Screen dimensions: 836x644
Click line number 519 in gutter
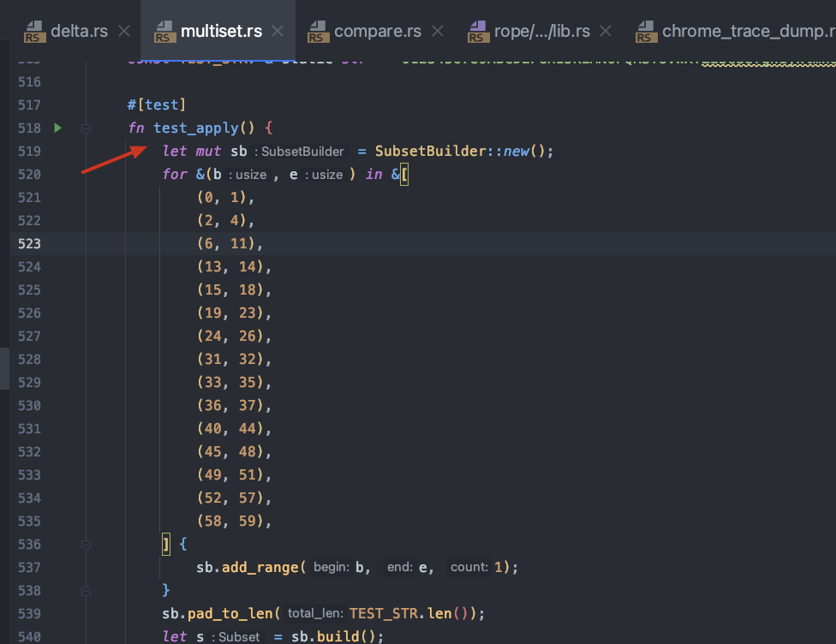[29, 151]
